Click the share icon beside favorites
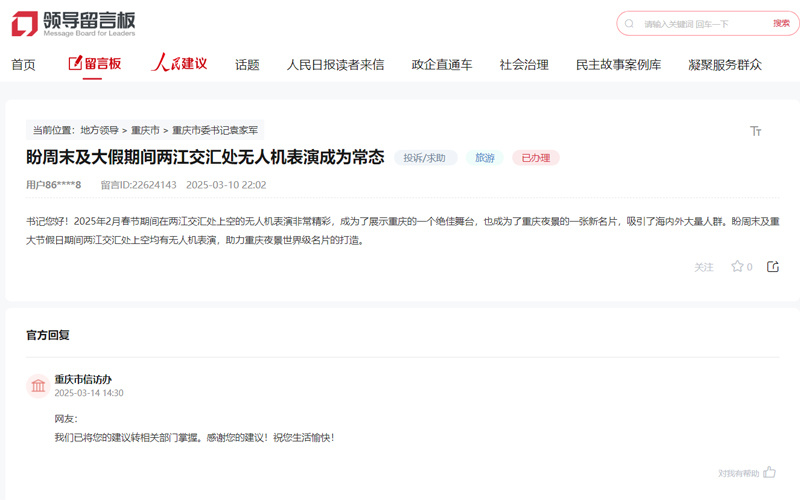The width and height of the screenshot is (800, 500). [773, 267]
